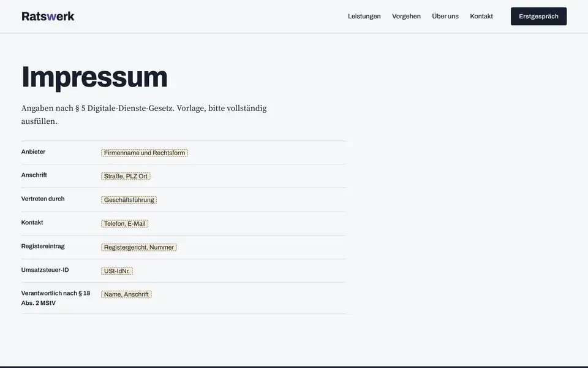Click the intro paragraph about Digitale-Dienste-Gesetz
The height and width of the screenshot is (368, 588).
coord(144,115)
